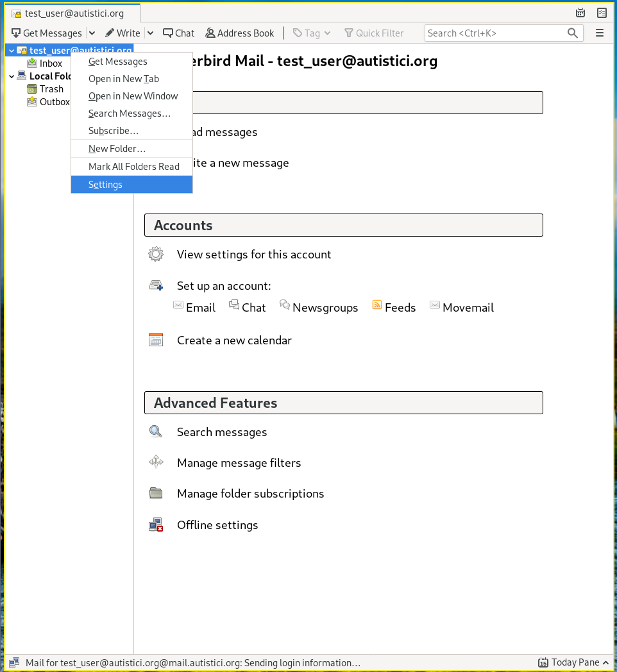Open the Address Book
The image size is (617, 672).
(240, 33)
